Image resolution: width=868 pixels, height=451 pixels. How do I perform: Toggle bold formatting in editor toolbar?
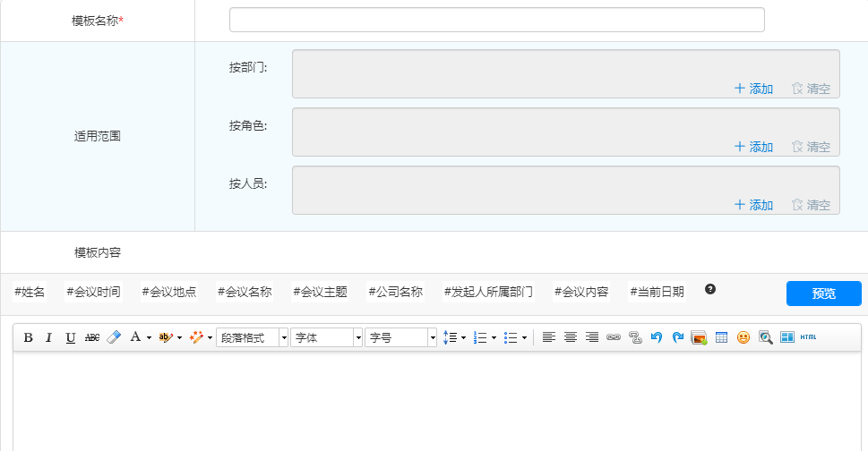(x=28, y=337)
